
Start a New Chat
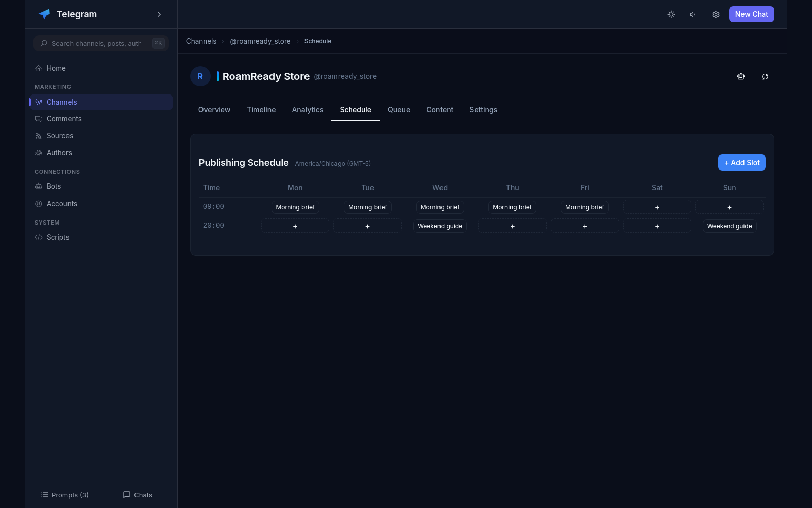click(x=752, y=14)
